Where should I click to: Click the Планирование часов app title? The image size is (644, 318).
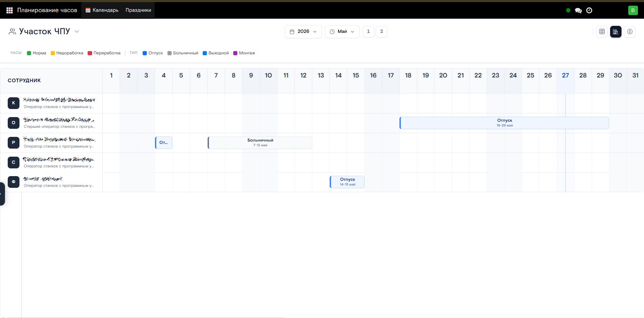point(47,10)
